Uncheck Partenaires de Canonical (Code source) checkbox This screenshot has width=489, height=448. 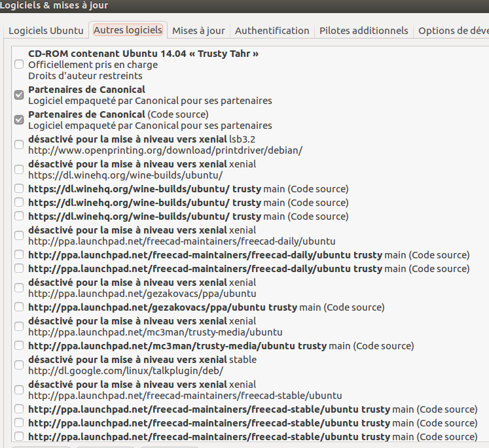(x=19, y=120)
